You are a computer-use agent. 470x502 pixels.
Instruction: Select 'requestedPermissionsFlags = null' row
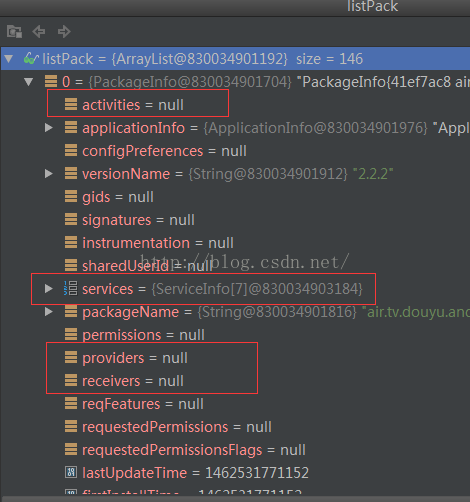click(194, 450)
